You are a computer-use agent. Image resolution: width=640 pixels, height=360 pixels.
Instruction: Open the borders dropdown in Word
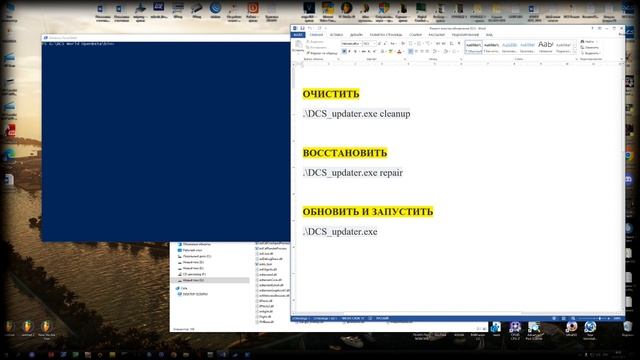pos(455,51)
